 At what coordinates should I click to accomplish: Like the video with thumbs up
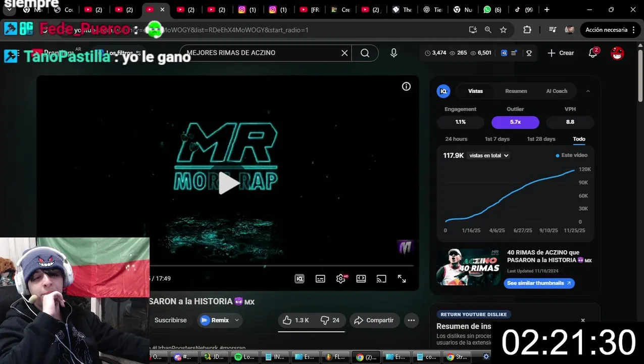pos(295,320)
